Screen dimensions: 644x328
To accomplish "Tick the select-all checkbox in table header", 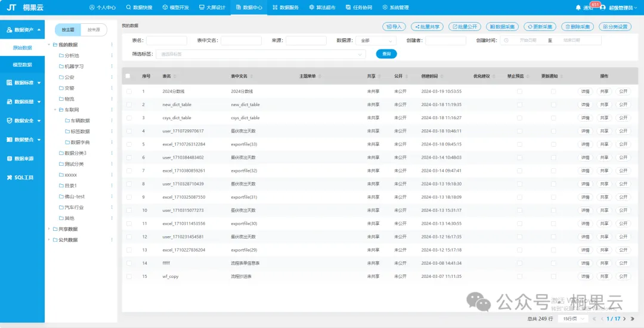I will pos(128,76).
